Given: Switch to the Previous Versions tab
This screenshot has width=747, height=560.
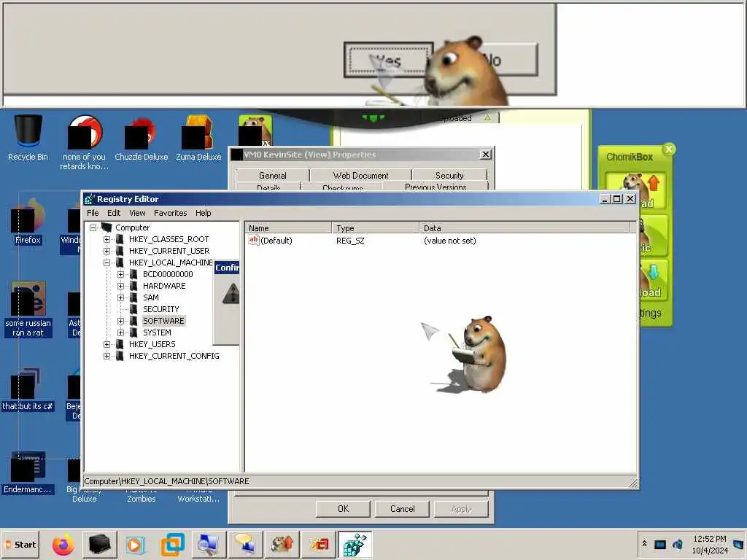Looking at the screenshot, I should (436, 187).
